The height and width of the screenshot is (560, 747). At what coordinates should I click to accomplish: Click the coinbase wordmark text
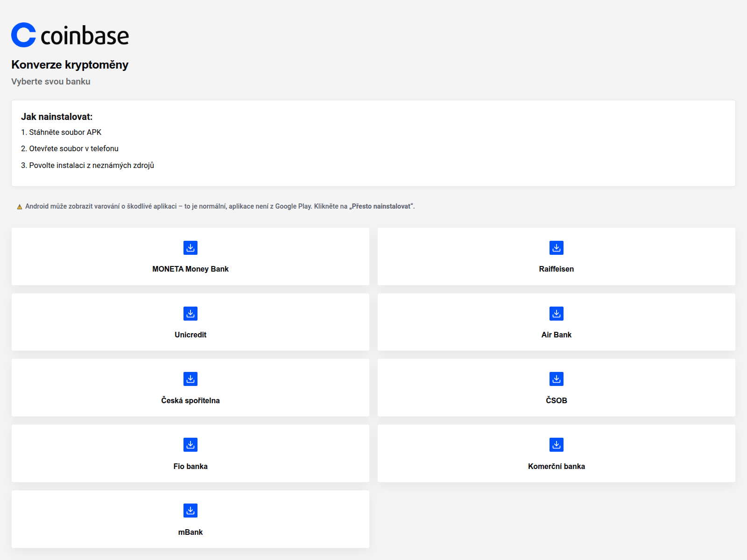(x=85, y=36)
